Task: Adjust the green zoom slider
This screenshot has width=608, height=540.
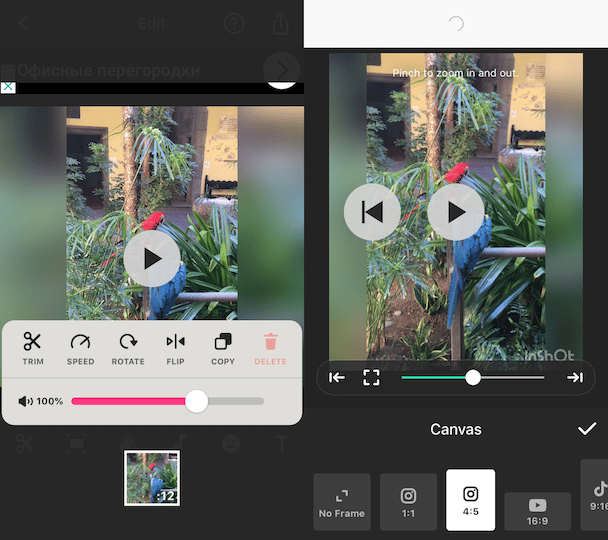Action: [x=473, y=377]
